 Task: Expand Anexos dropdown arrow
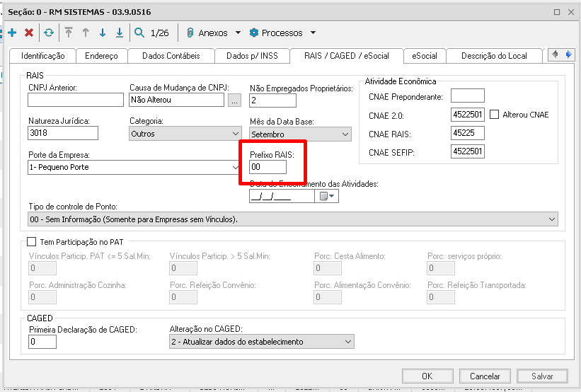[238, 33]
